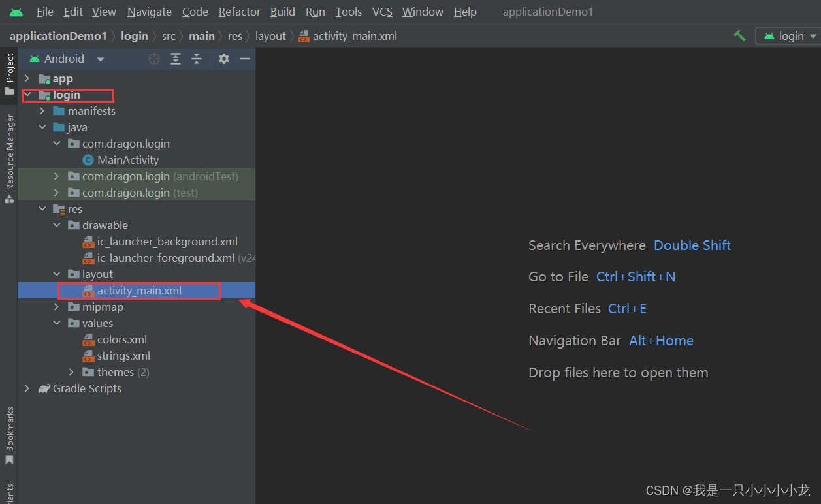Screen dimensions: 821x504
Task: Open the Refactor menu
Action: point(240,12)
